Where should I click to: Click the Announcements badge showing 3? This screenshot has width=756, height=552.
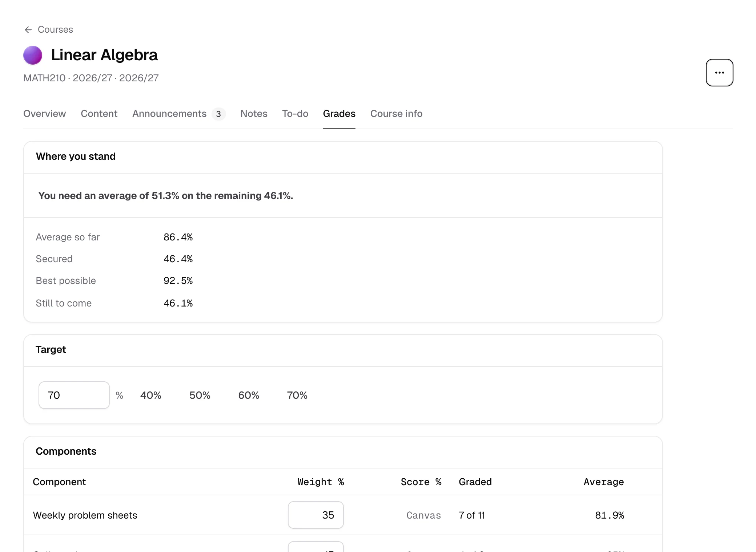pos(218,114)
